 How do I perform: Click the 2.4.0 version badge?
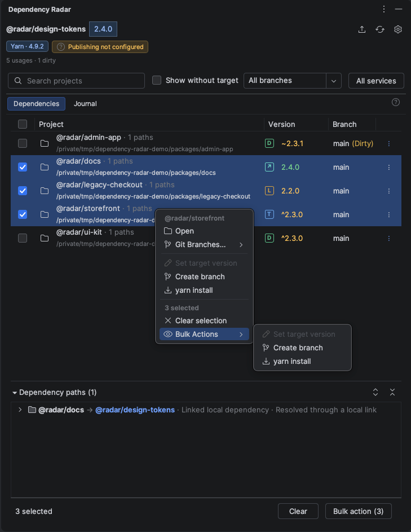(x=103, y=29)
